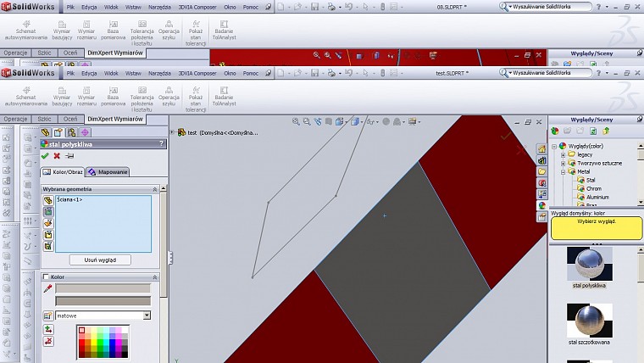Open Display Style dropdown in test window
644x363 pixels.
coord(356,121)
